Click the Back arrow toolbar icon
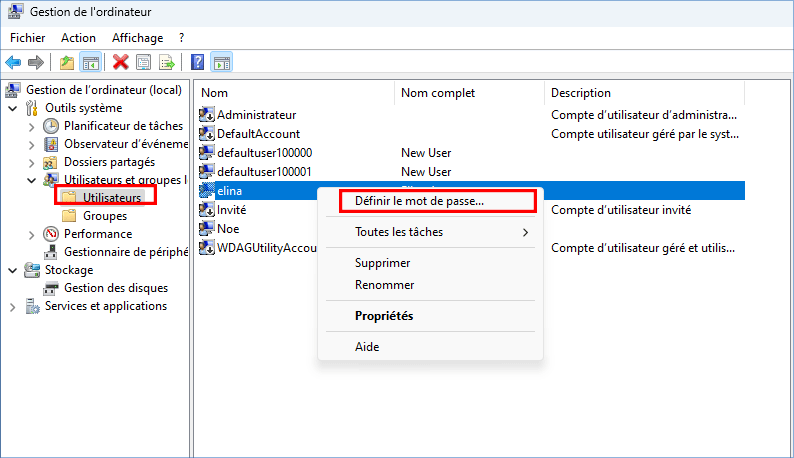Screen dimensions: 794x458 tap(13, 63)
